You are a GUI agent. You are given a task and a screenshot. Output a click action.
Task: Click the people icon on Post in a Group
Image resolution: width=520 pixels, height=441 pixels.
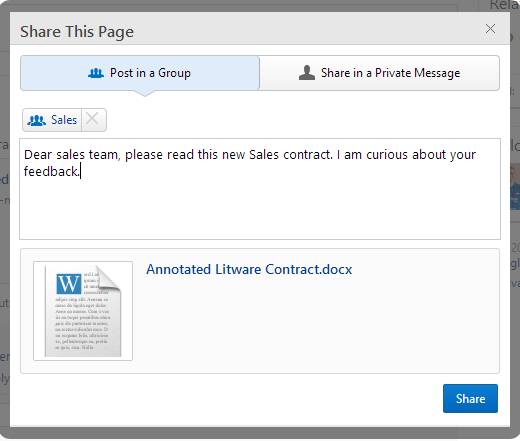tap(96, 73)
